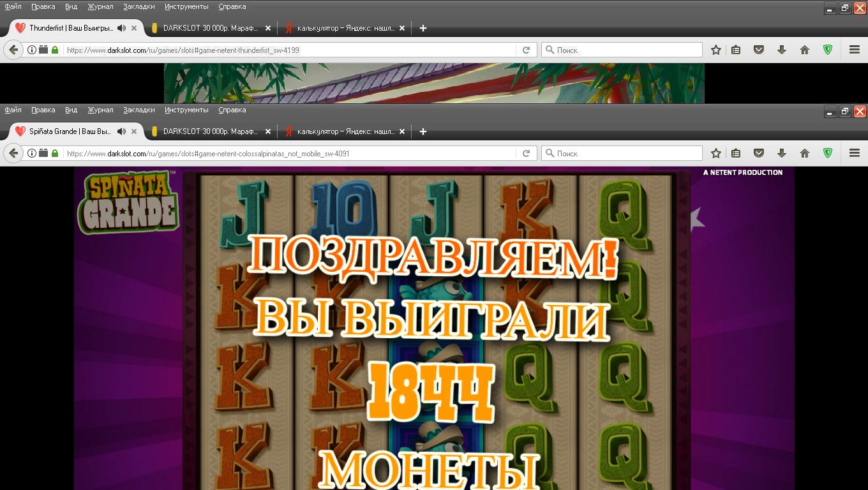Image resolution: width=868 pixels, height=490 pixels.
Task: Close DARKSLOT 30 000р tab in upper window
Action: [268, 28]
